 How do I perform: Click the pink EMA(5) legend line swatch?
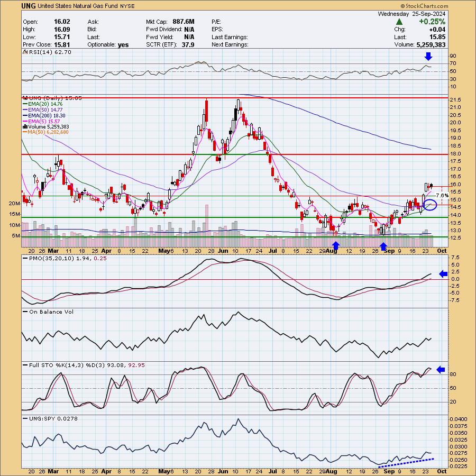(x=25, y=122)
